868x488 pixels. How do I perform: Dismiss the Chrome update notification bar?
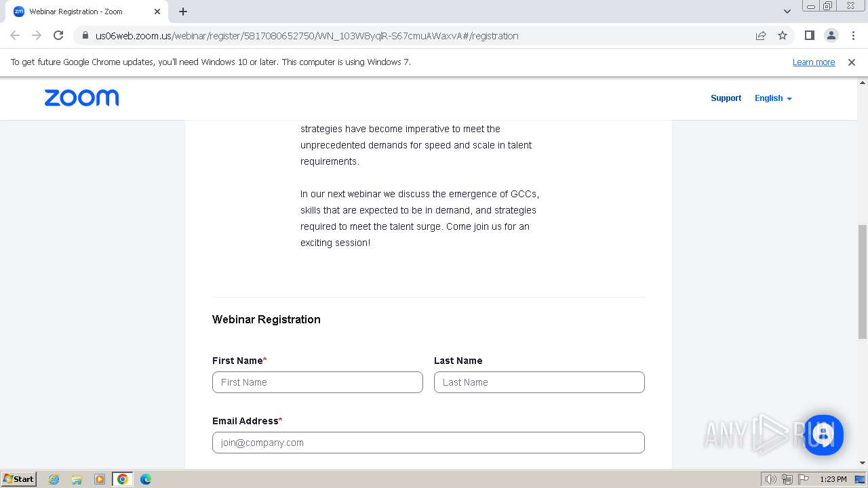(x=851, y=62)
